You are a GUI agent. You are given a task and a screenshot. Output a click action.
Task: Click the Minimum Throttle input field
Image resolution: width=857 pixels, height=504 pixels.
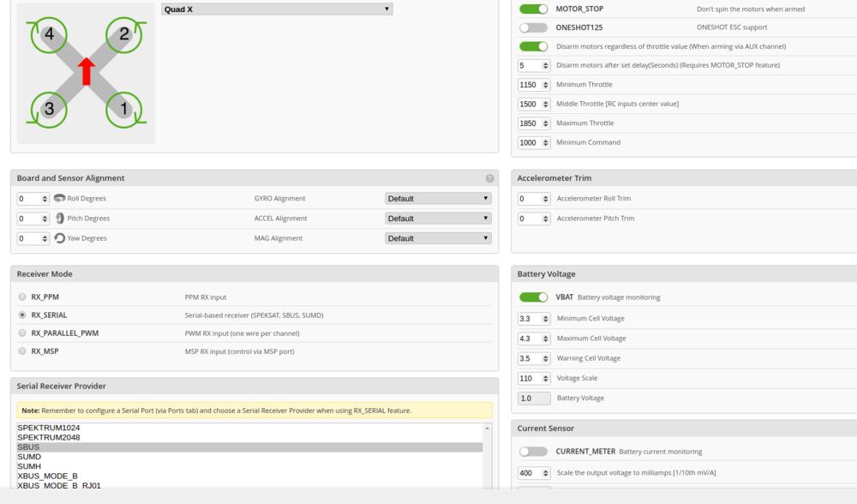click(x=533, y=85)
